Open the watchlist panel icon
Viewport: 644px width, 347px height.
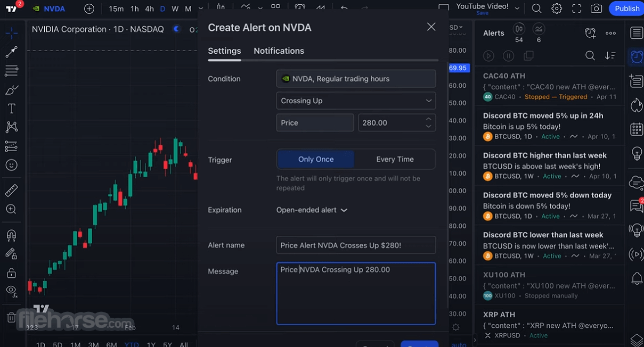pos(636,33)
